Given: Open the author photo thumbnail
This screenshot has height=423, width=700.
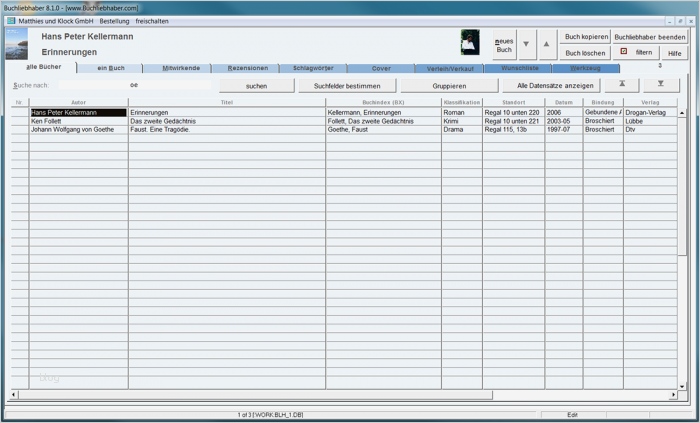Looking at the screenshot, I should click(470, 42).
